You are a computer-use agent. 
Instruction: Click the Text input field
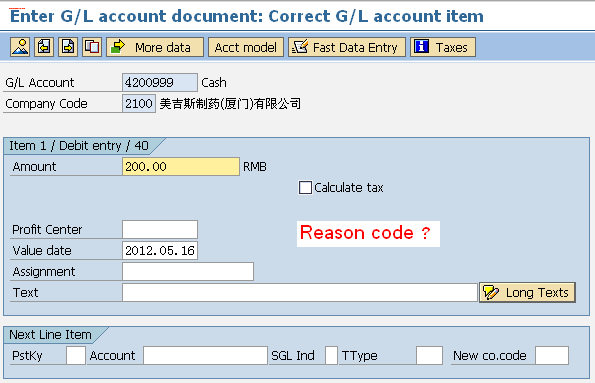click(x=300, y=292)
